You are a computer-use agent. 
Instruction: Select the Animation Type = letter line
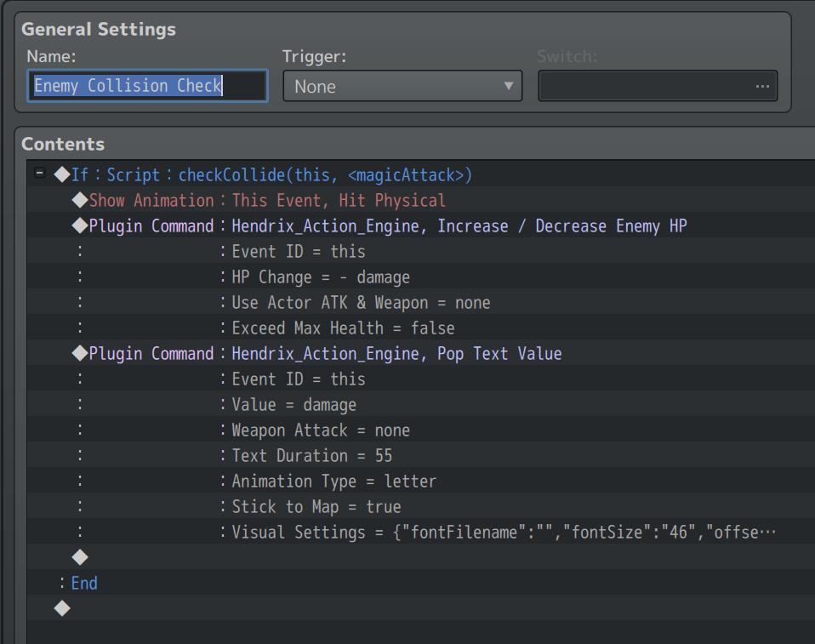point(421,481)
